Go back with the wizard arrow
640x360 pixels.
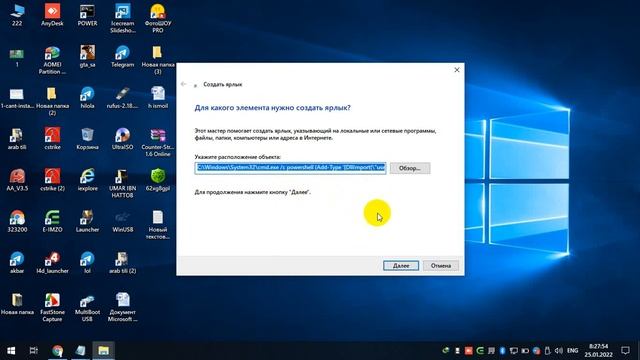click(x=183, y=84)
